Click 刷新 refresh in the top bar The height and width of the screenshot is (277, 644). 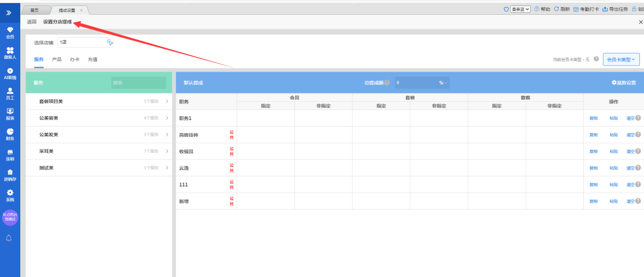click(562, 9)
